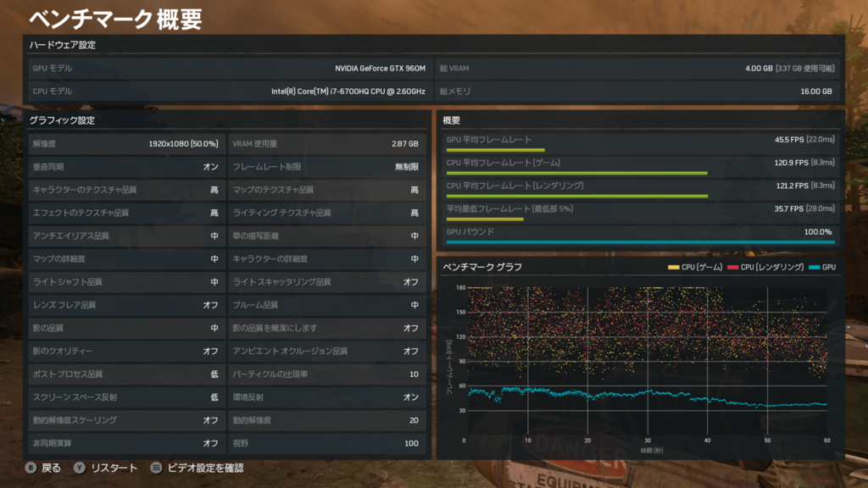Click the ベンチマーク 概要 page title
Viewport: 868px width, 488px height.
[115, 19]
